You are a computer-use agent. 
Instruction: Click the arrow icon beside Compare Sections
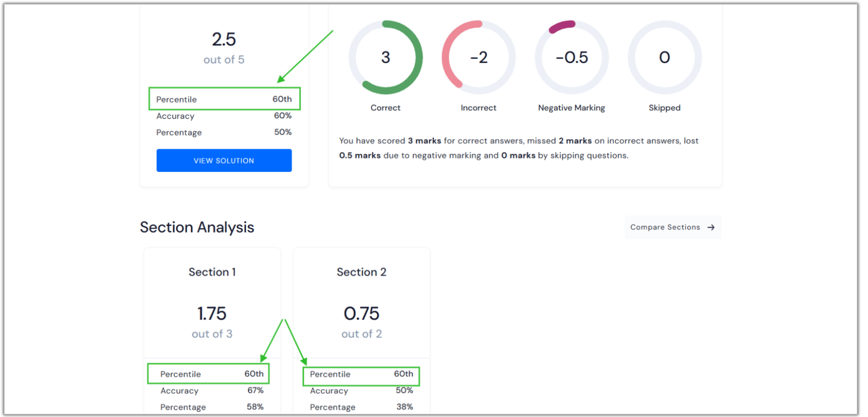coord(711,227)
